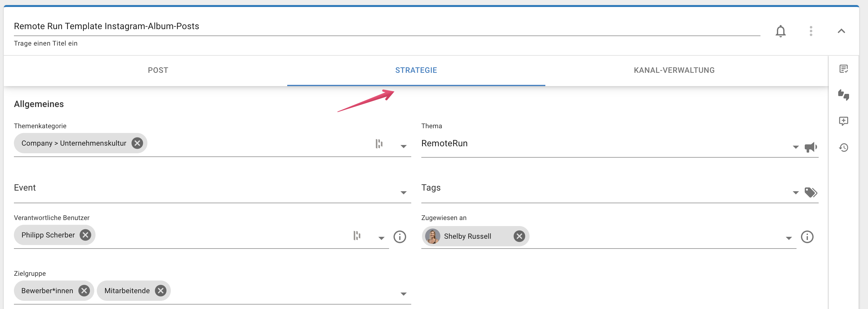Image resolution: width=868 pixels, height=309 pixels.
Task: Click the Mitarbeitende chip label
Action: (127, 290)
